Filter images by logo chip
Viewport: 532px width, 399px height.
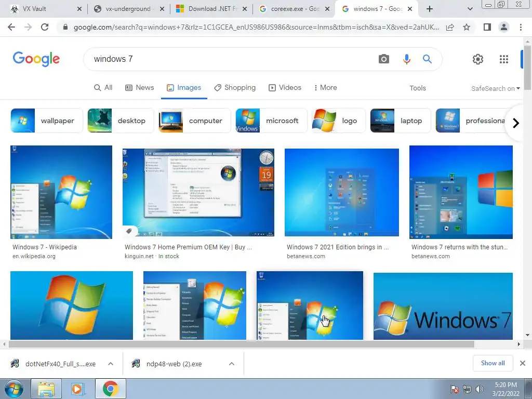coord(339,121)
